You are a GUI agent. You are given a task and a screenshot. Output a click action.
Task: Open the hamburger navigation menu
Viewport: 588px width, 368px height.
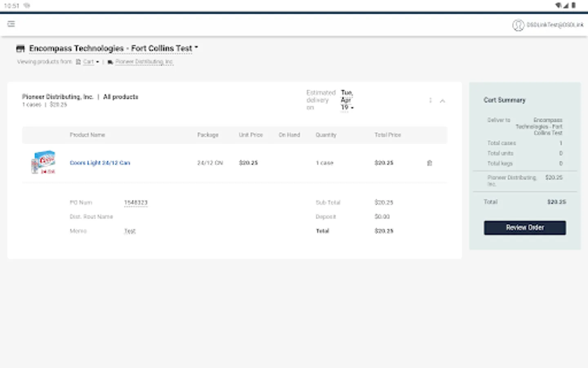click(11, 24)
